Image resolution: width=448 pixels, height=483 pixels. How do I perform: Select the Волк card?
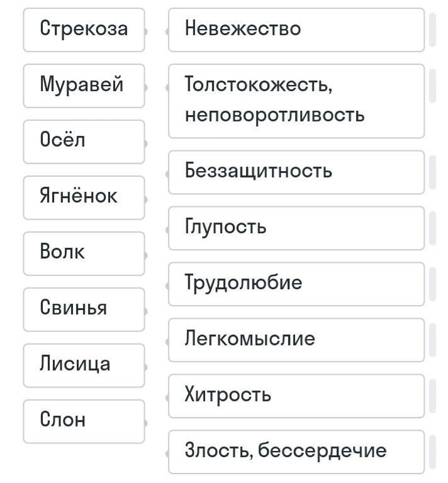pos(84,253)
